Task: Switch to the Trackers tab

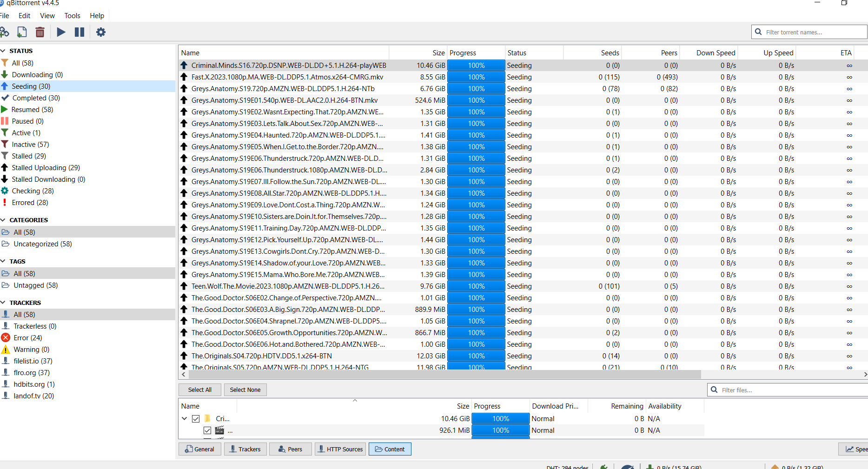Action: pyautogui.click(x=245, y=449)
